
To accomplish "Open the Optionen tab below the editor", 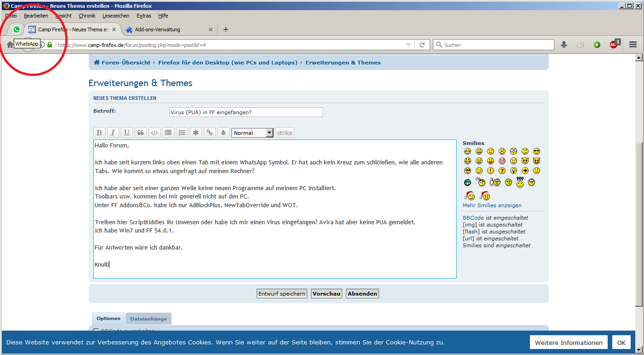I will tap(109, 319).
